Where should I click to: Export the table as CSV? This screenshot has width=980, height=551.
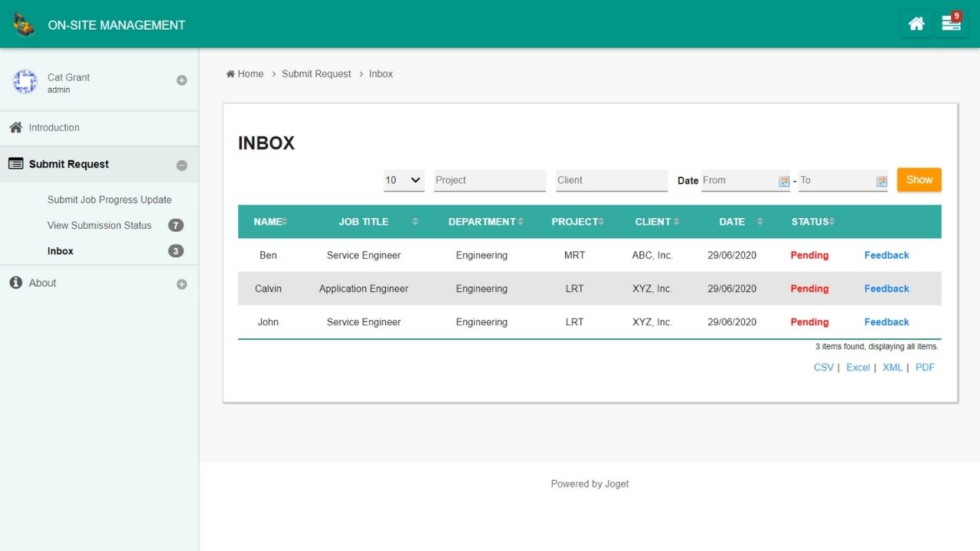pyautogui.click(x=823, y=367)
